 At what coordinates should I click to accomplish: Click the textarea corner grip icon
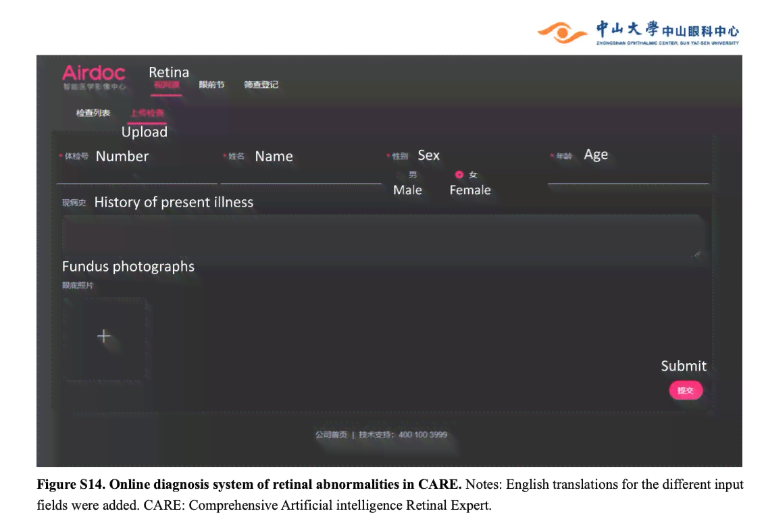point(698,255)
